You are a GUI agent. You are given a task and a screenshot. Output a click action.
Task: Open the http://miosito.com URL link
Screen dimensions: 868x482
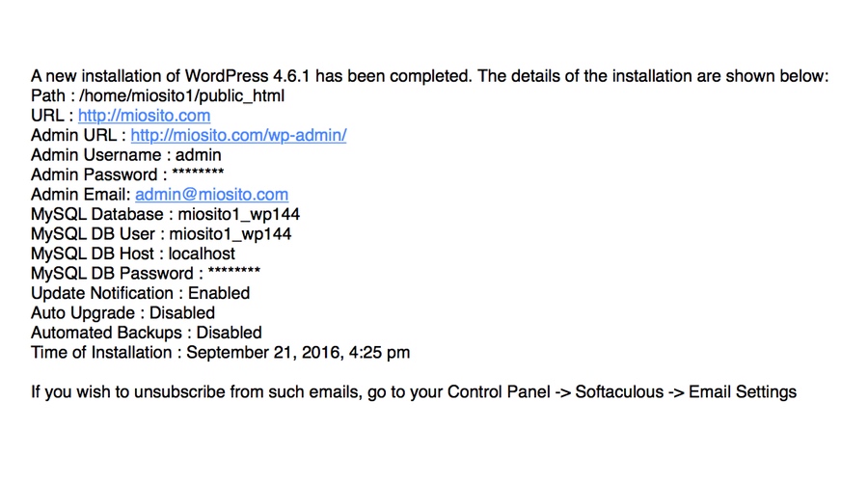pyautogui.click(x=144, y=116)
